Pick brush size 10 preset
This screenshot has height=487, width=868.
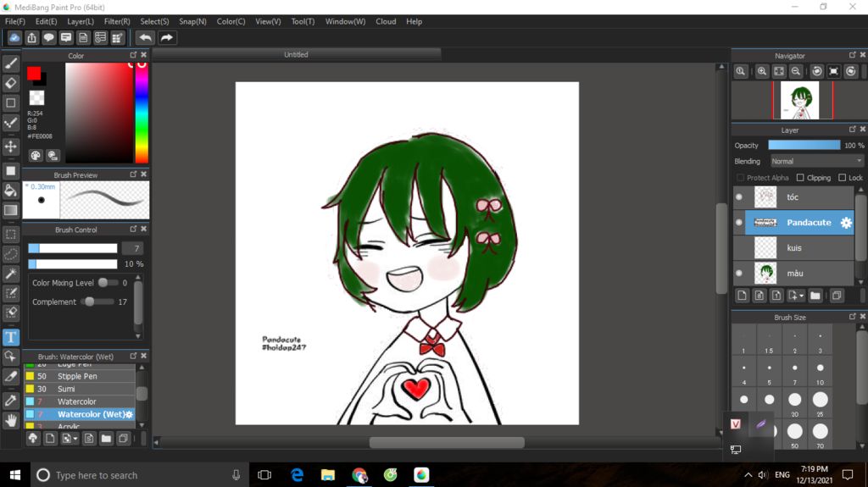(x=820, y=371)
